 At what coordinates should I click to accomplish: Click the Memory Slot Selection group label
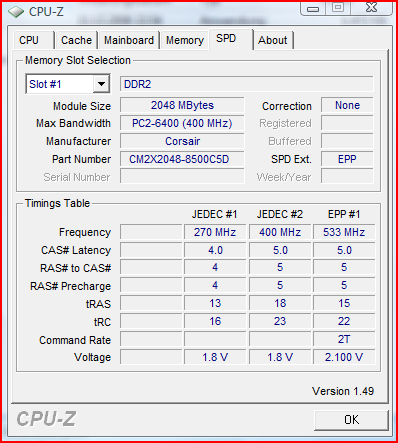point(78,60)
